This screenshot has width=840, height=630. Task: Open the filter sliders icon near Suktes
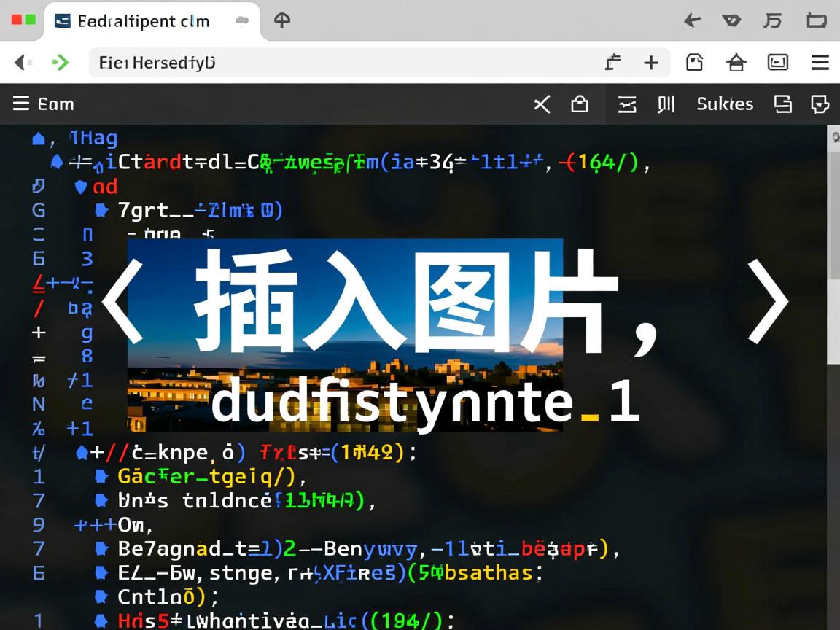point(627,104)
